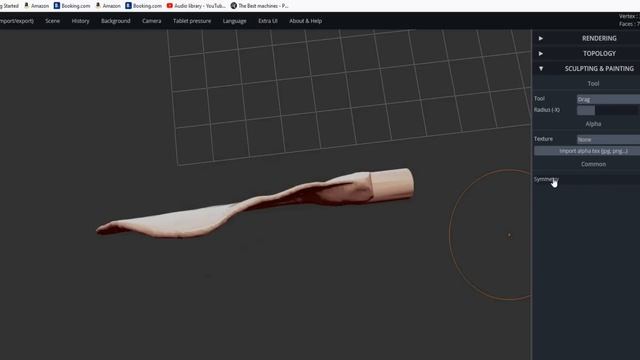The width and height of the screenshot is (640, 360).
Task: Click the SCULPTING & PAINTING header label
Action: tap(599, 69)
